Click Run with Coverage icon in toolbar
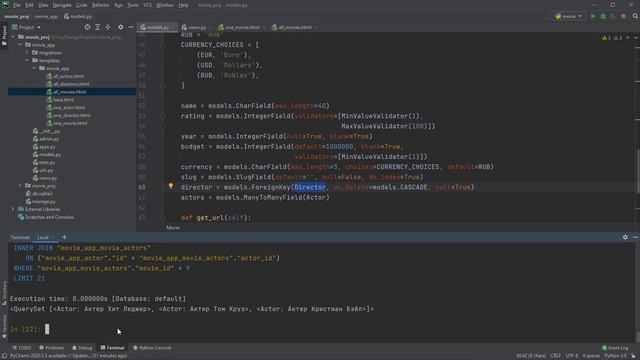The width and height of the screenshot is (640, 360). tap(613, 16)
